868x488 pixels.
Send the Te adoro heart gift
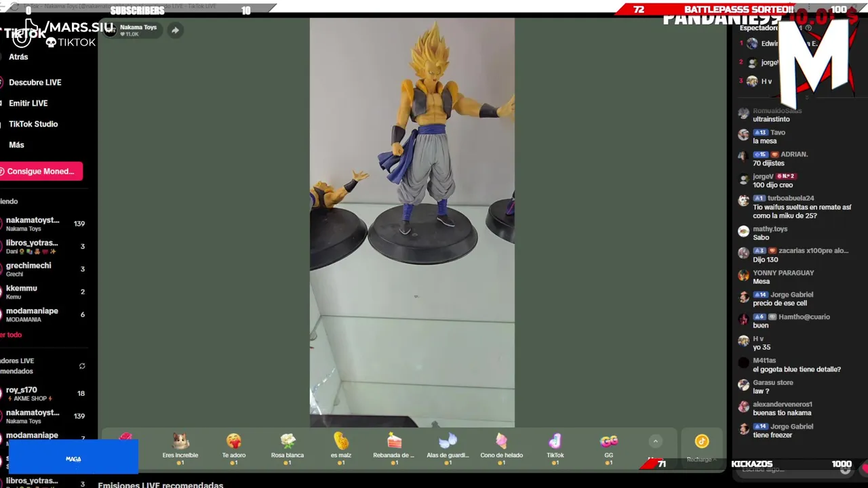234,448
